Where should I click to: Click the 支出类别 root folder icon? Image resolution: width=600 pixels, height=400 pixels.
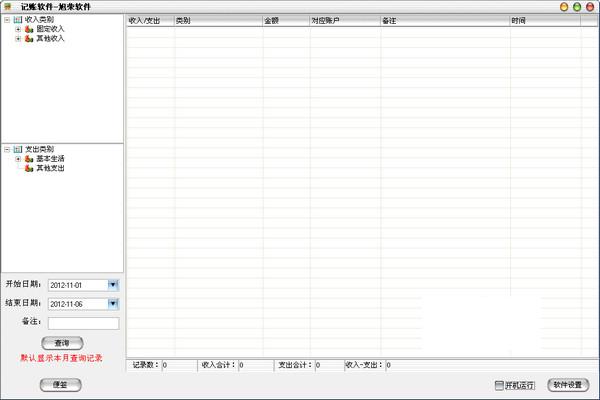[x=18, y=149]
